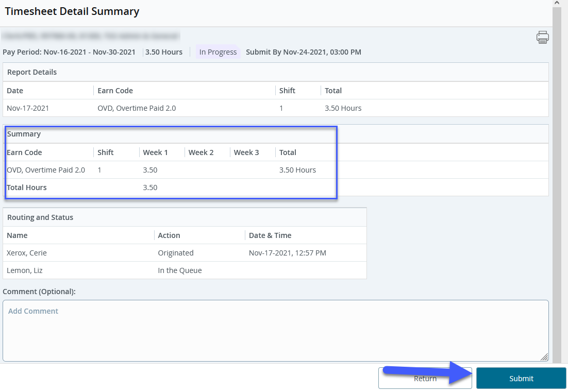Click the In the Queue action status
This screenshot has height=392, width=568.
pyautogui.click(x=179, y=270)
